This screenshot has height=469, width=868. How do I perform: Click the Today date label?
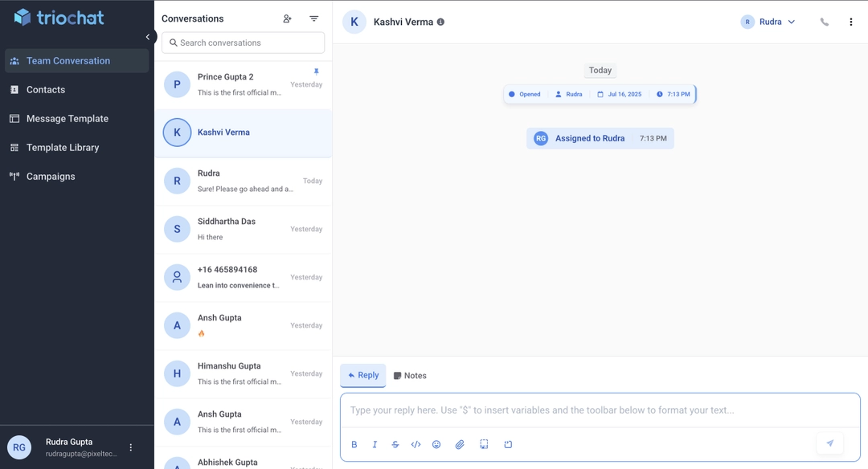click(600, 70)
